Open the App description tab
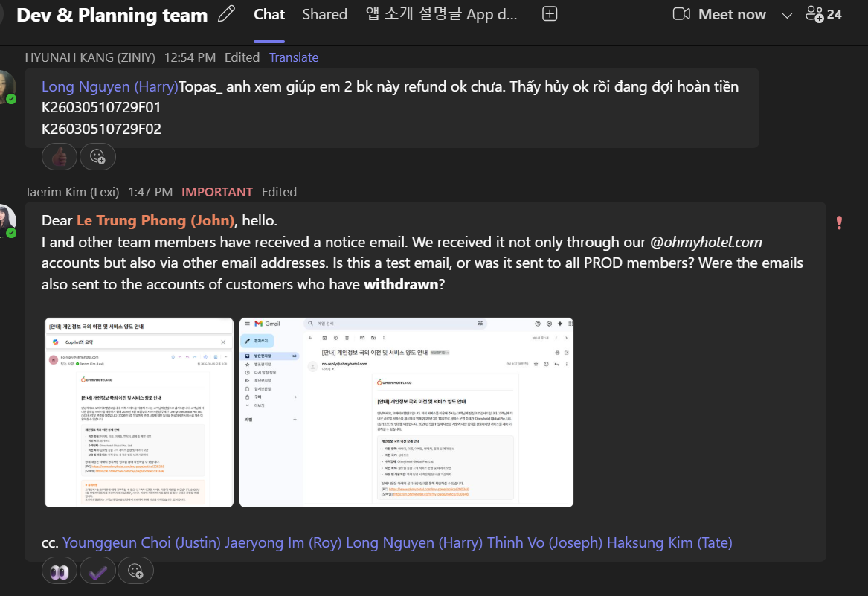 click(x=441, y=14)
